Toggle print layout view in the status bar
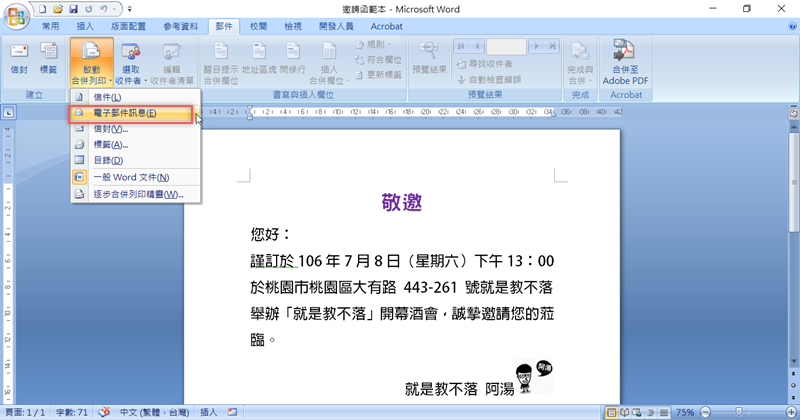Image resolution: width=800 pixels, height=420 pixels. coord(612,412)
